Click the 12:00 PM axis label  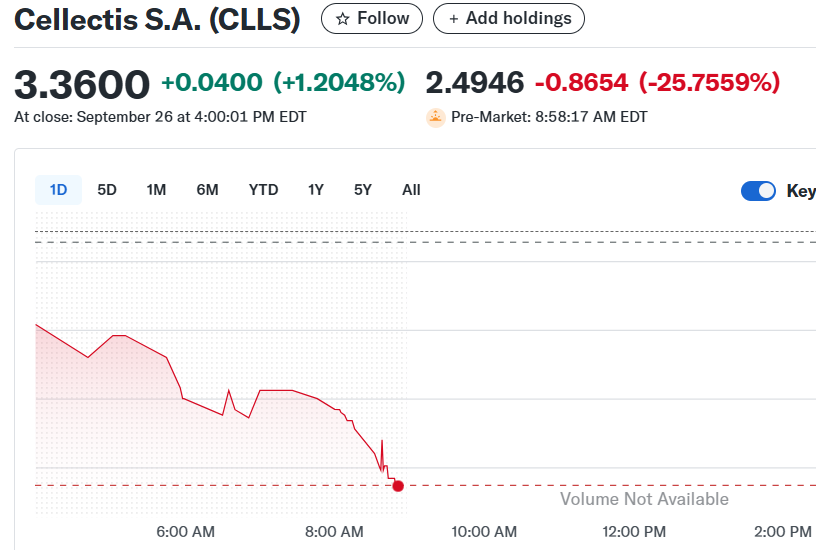click(633, 532)
